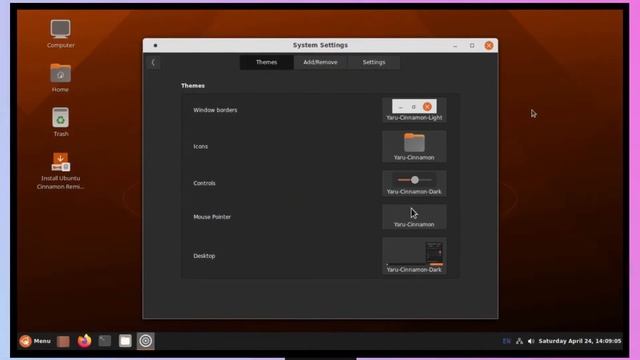Launch Firefox from the panel
This screenshot has width=640, height=360.
(84, 341)
